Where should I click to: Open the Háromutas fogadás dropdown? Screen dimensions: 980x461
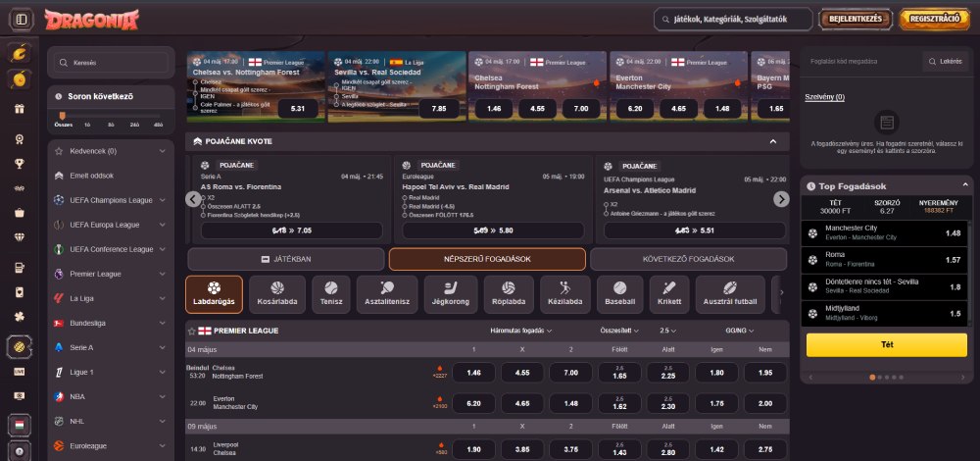coord(521,331)
